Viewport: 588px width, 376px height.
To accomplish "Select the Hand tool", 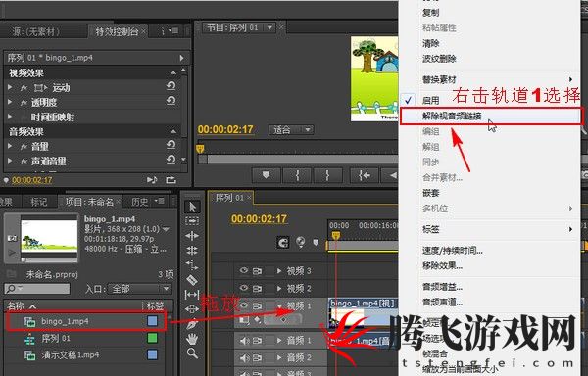I will tap(192, 339).
